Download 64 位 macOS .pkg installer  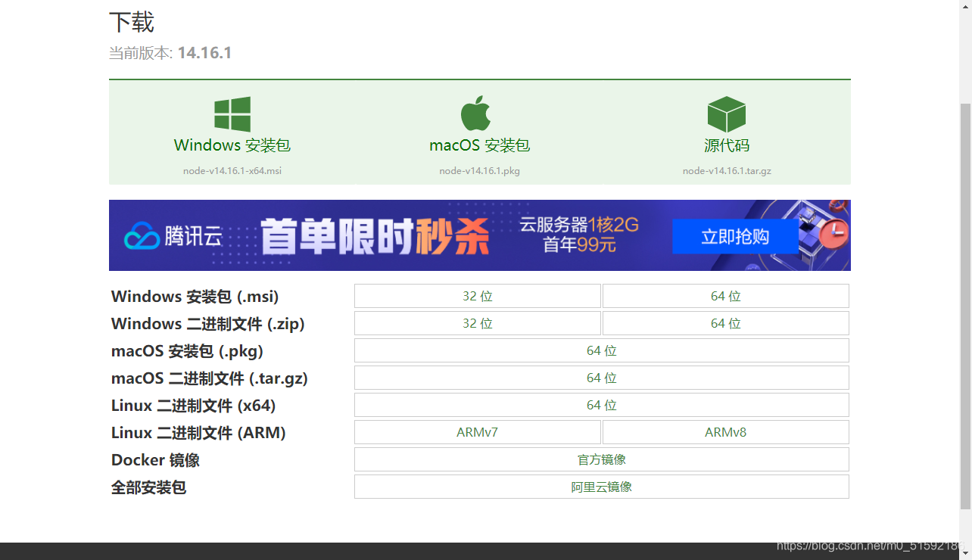tap(602, 350)
